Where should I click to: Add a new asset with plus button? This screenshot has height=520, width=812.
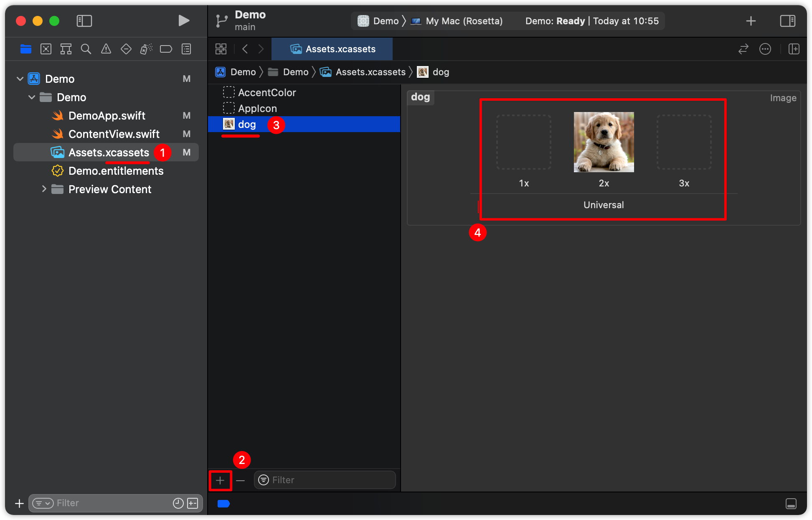pos(220,480)
